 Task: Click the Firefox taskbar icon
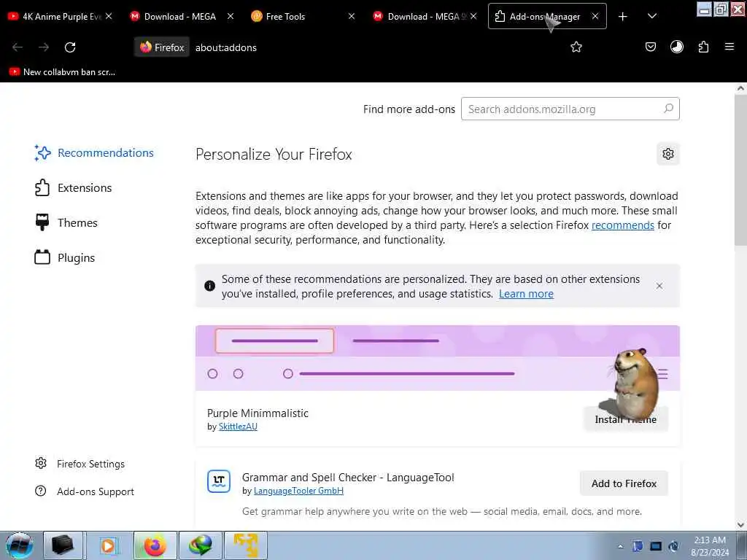pos(155,545)
